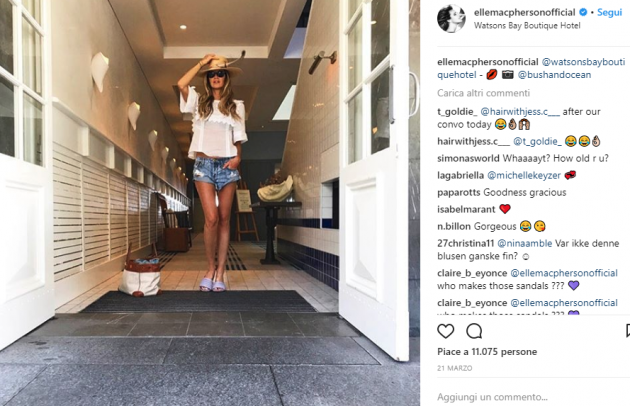This screenshot has width=630, height=406.
Task: Open the isabelmarant commenter profile
Action: (466, 209)
